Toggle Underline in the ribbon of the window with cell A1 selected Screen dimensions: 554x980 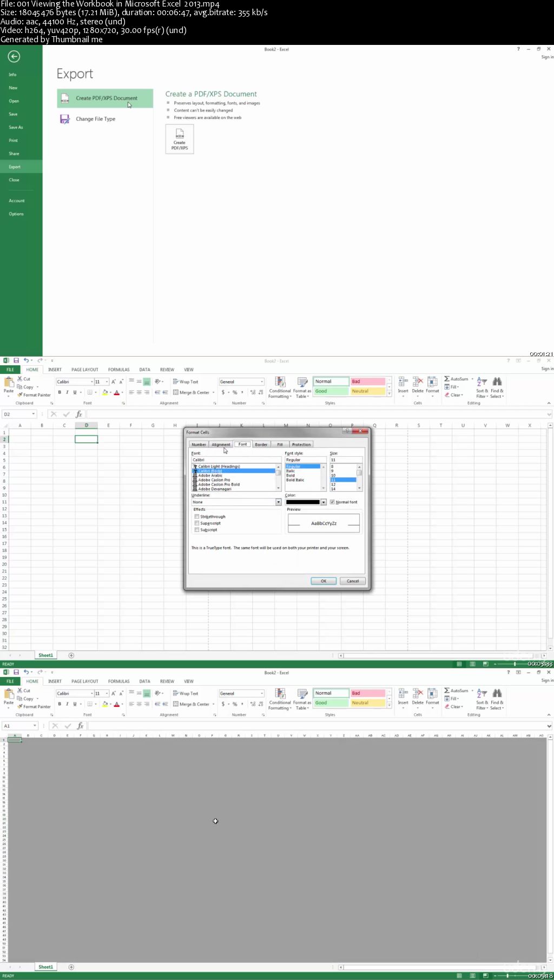pos(75,704)
